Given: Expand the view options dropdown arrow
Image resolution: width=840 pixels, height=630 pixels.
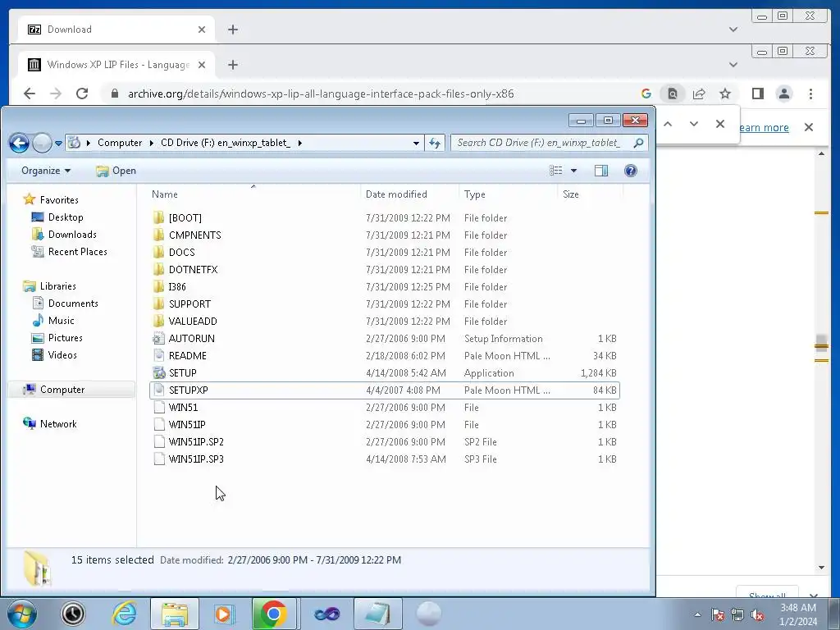Looking at the screenshot, I should [x=573, y=171].
